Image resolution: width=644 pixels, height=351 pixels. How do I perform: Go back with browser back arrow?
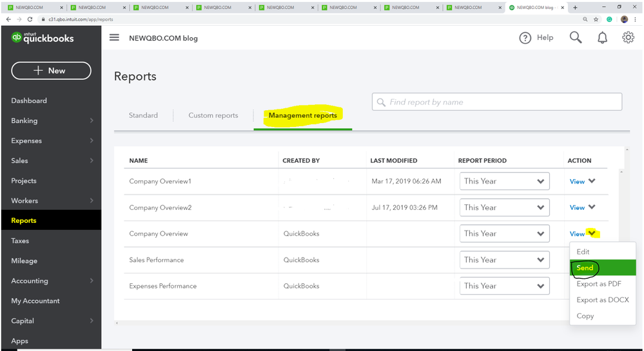8,19
